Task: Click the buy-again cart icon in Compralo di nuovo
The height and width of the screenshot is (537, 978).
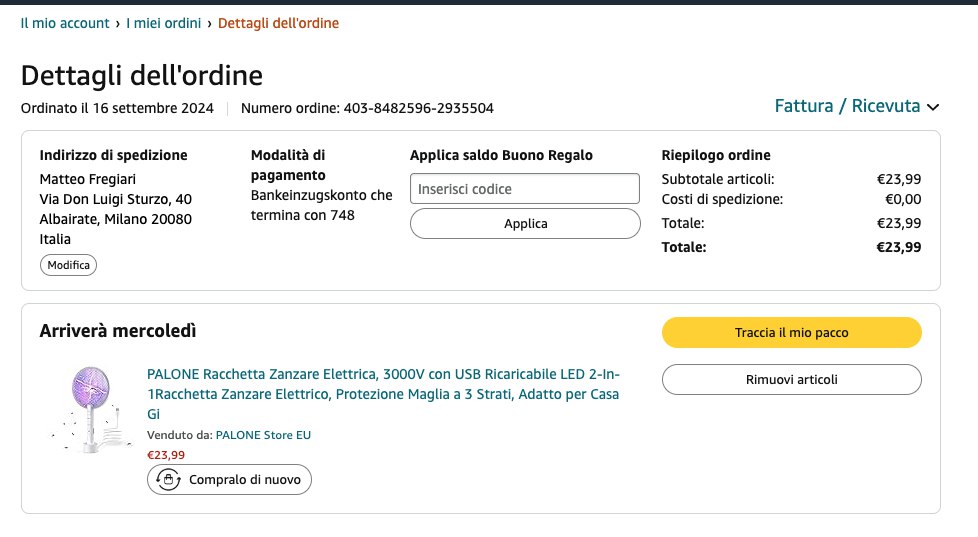Action: (168, 480)
